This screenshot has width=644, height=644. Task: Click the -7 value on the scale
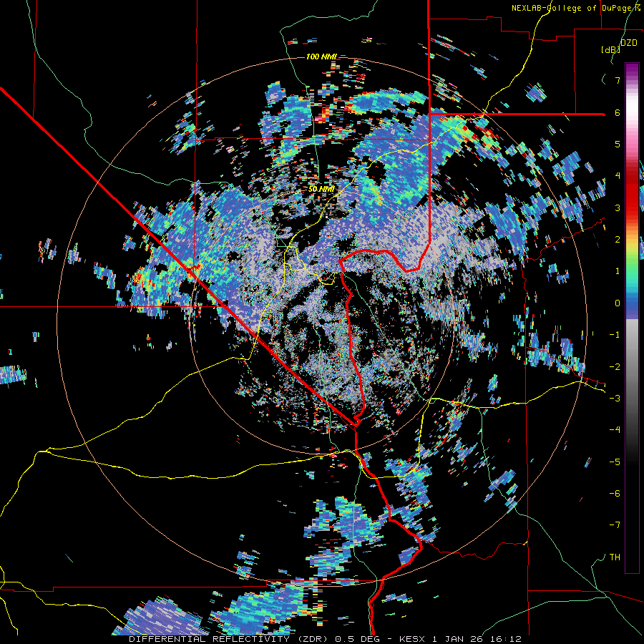coord(615,525)
